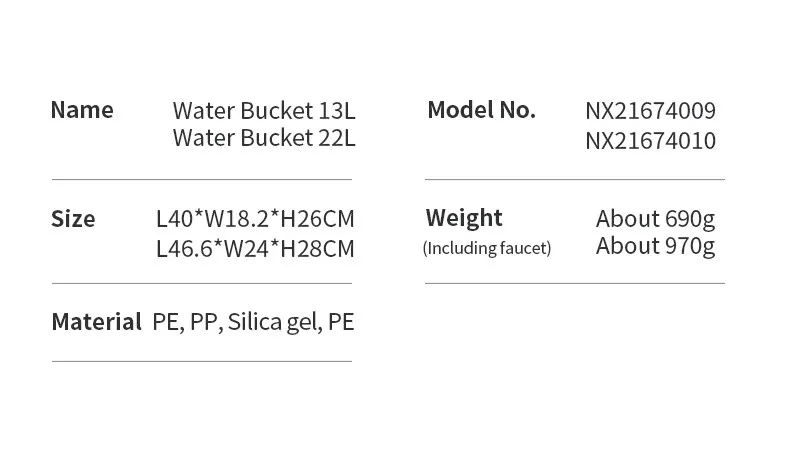The image size is (790, 459).
Task: Select the "Water Bucket 22L" text
Action: pyautogui.click(x=264, y=138)
